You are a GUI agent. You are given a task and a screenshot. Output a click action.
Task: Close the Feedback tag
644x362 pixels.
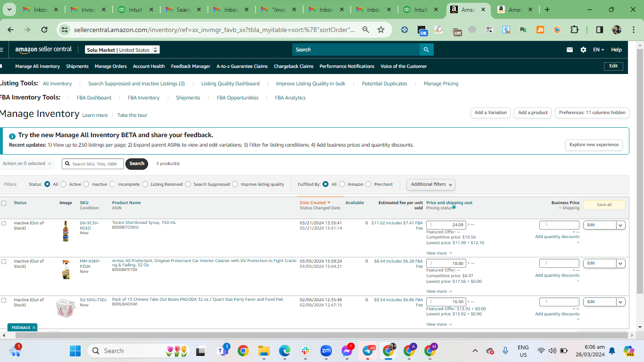tap(34, 328)
